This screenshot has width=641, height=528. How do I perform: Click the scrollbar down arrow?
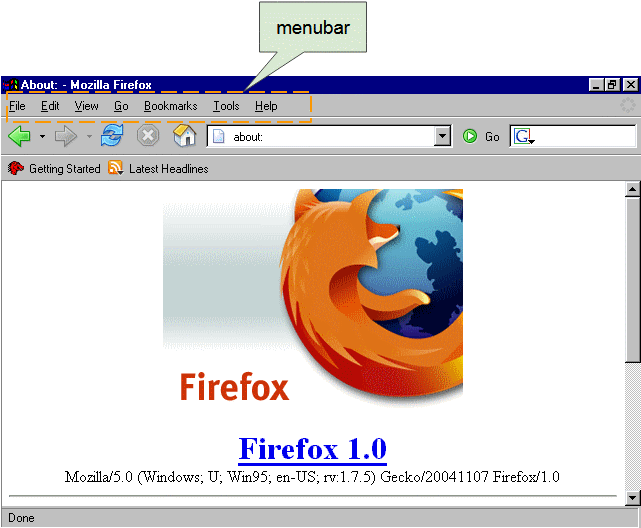pos(632,498)
